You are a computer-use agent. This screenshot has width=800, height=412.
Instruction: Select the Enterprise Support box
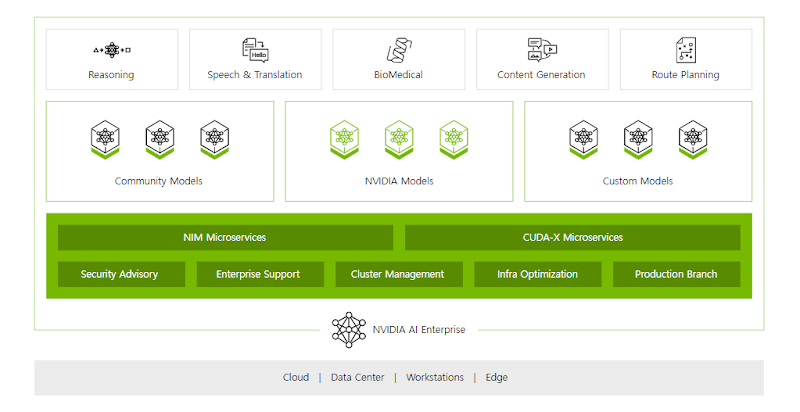[260, 274]
